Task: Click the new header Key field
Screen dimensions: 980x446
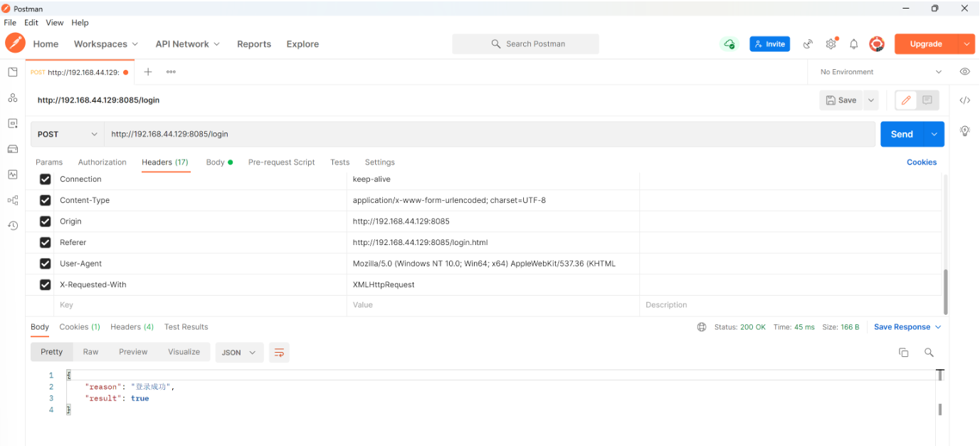Action: click(200, 305)
